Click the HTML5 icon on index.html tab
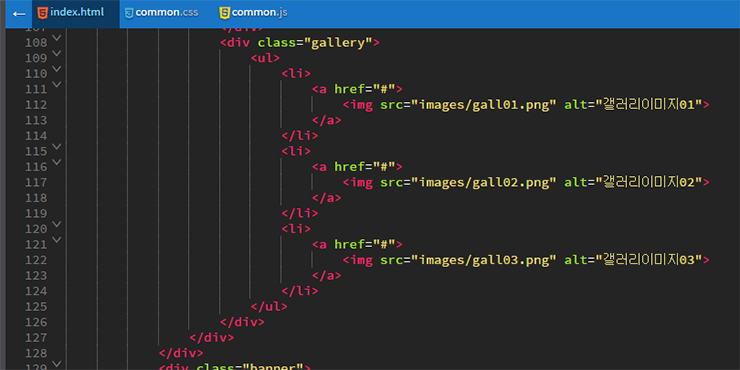 tap(42, 13)
